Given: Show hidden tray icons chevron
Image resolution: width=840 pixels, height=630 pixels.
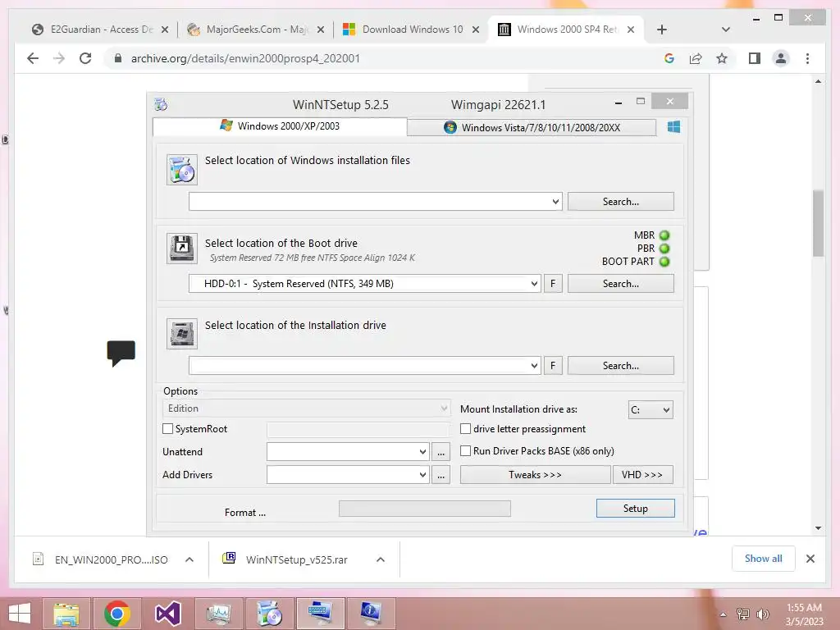Looking at the screenshot, I should [x=724, y=614].
